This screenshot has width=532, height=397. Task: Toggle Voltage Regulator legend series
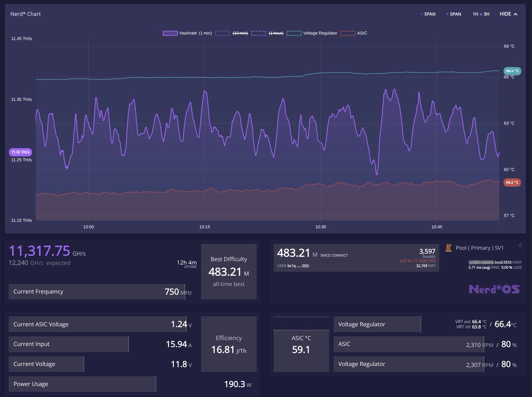click(312, 33)
